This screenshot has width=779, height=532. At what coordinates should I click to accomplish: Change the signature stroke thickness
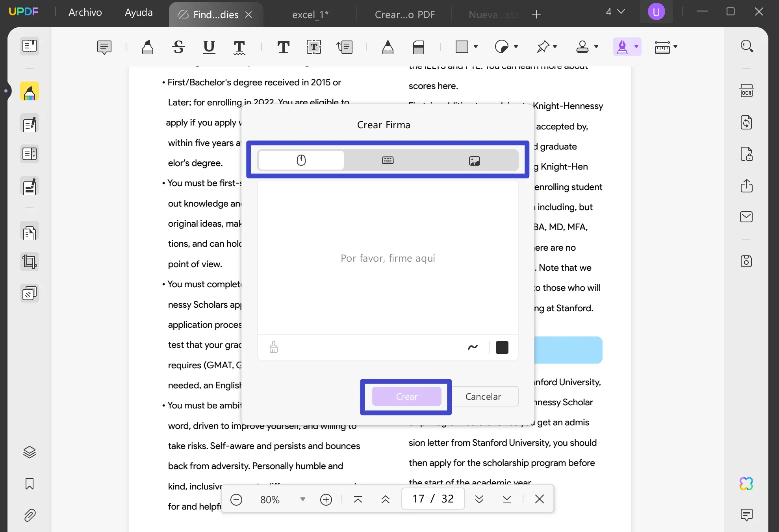[x=473, y=347]
